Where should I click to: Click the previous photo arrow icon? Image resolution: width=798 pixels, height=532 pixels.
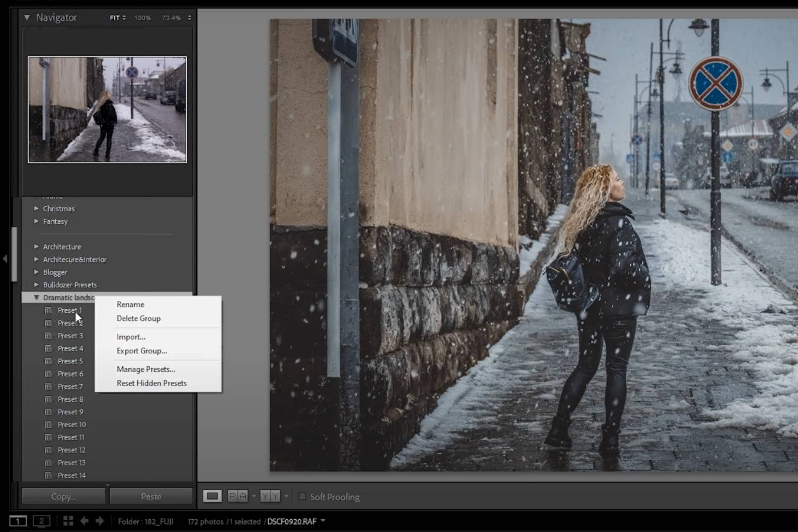click(84, 521)
